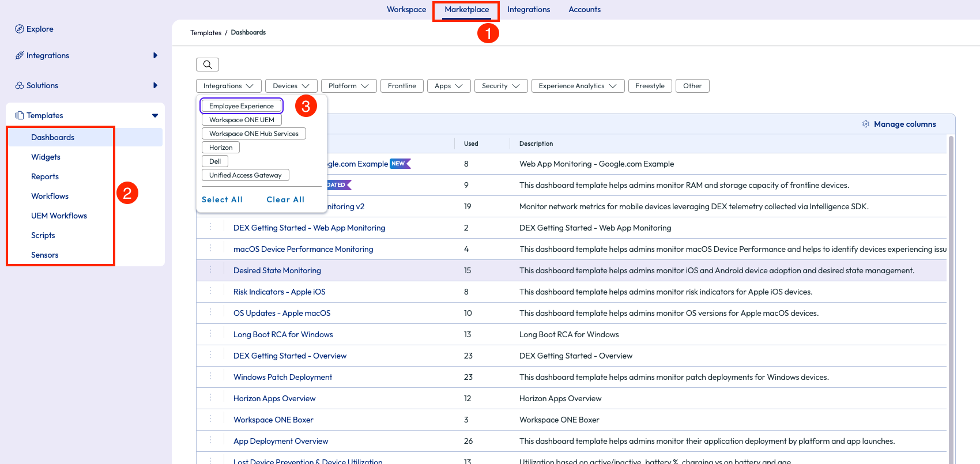Click the Solutions icon in sidebar
Image resolution: width=980 pixels, height=464 pixels.
(x=20, y=85)
